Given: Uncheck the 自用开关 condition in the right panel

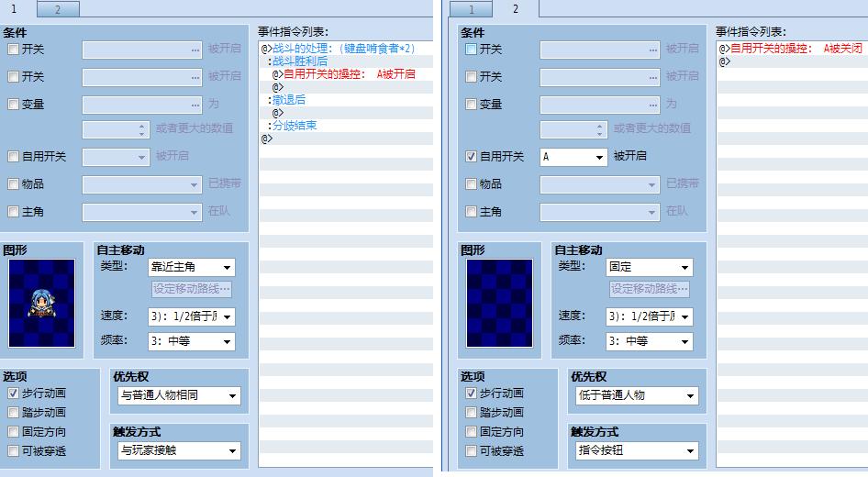Looking at the screenshot, I should point(471,157).
